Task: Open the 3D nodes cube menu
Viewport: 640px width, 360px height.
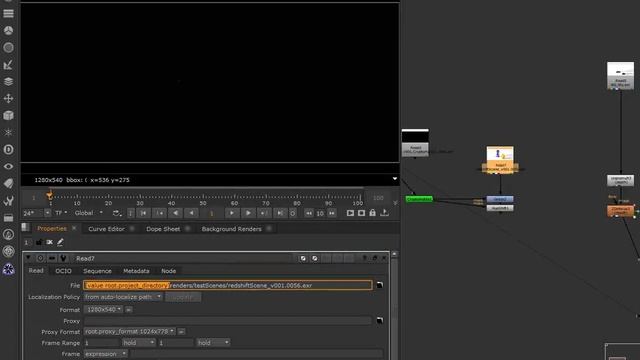Action: pos(8,116)
